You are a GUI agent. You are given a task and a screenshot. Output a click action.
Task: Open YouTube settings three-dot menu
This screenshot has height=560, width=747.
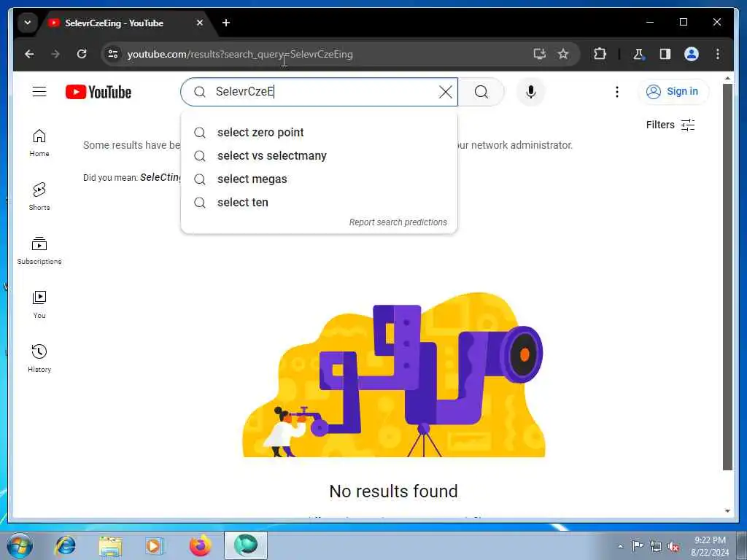[617, 91]
